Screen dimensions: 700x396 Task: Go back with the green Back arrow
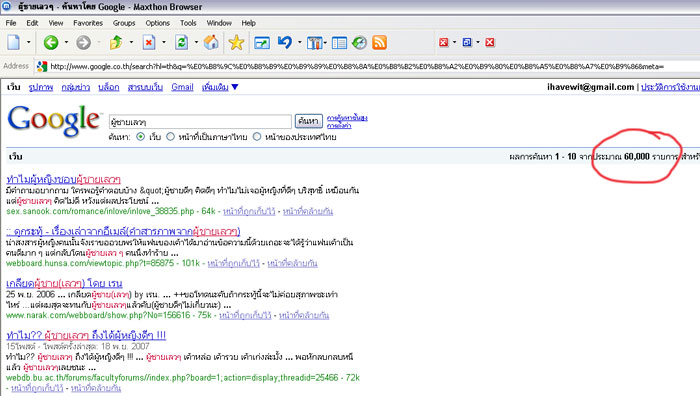pyautogui.click(x=51, y=42)
